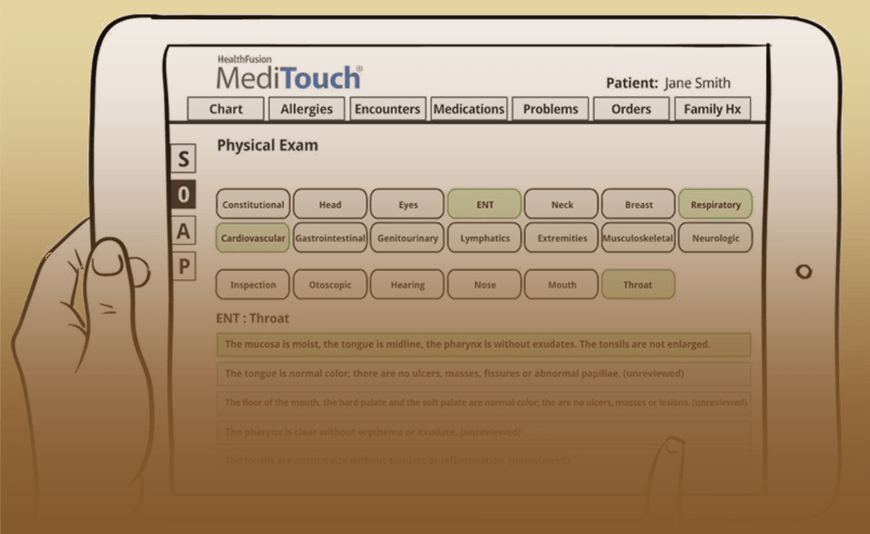Viewport: 870px width, 534px height.
Task: Choose the Head exam category
Action: coord(330,204)
